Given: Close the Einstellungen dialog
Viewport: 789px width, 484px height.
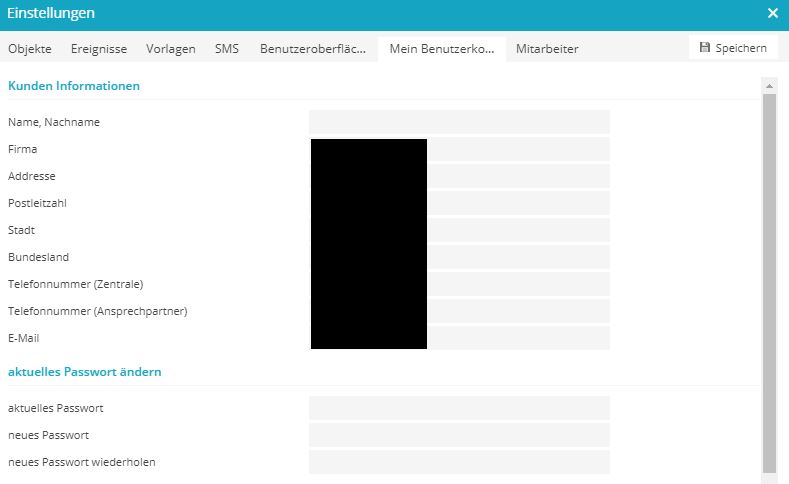Looking at the screenshot, I should tap(773, 14).
